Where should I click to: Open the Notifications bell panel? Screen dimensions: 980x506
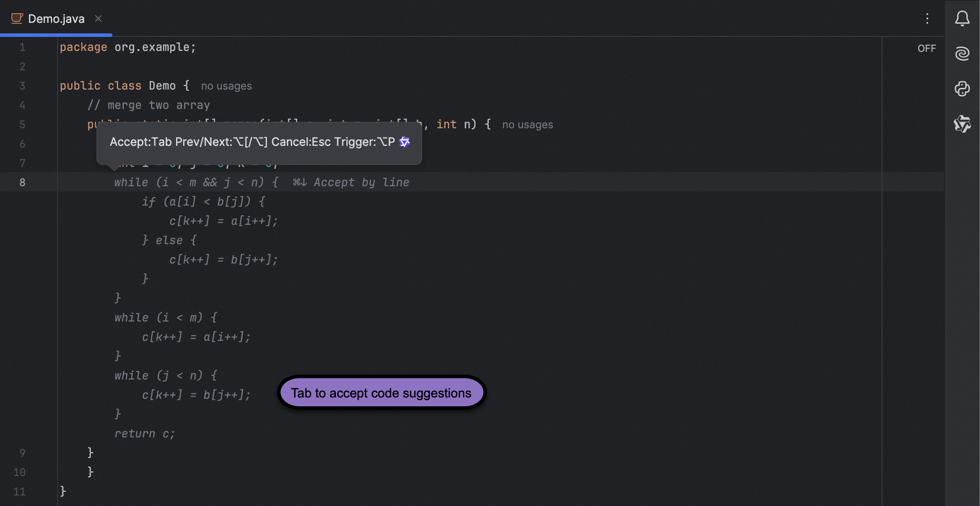[x=962, y=18]
